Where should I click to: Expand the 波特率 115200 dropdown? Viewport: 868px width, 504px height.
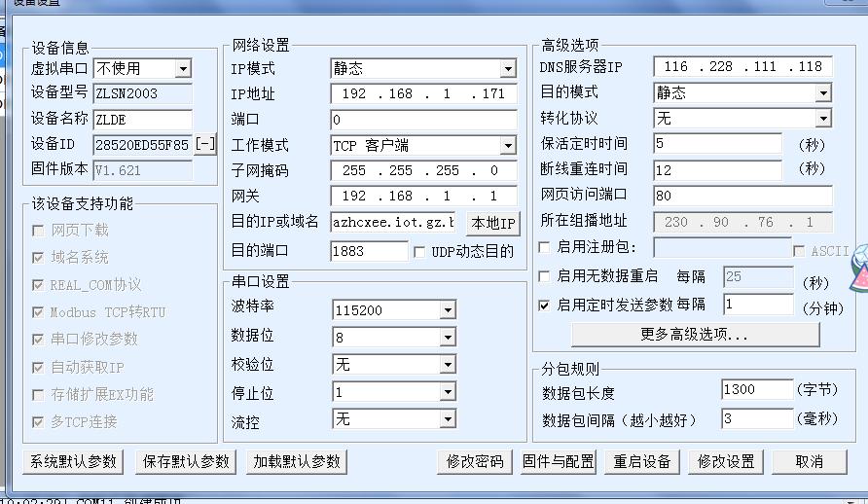(447, 311)
